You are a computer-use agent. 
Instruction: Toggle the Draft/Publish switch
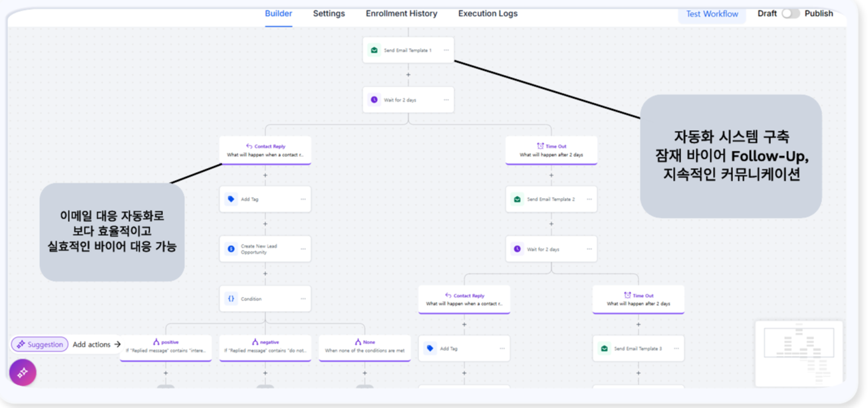(x=790, y=13)
